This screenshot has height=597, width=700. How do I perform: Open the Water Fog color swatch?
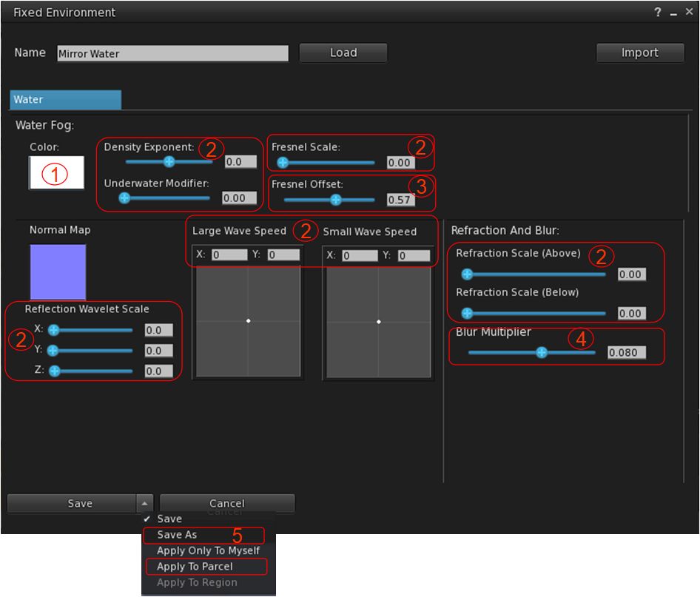coord(56,173)
